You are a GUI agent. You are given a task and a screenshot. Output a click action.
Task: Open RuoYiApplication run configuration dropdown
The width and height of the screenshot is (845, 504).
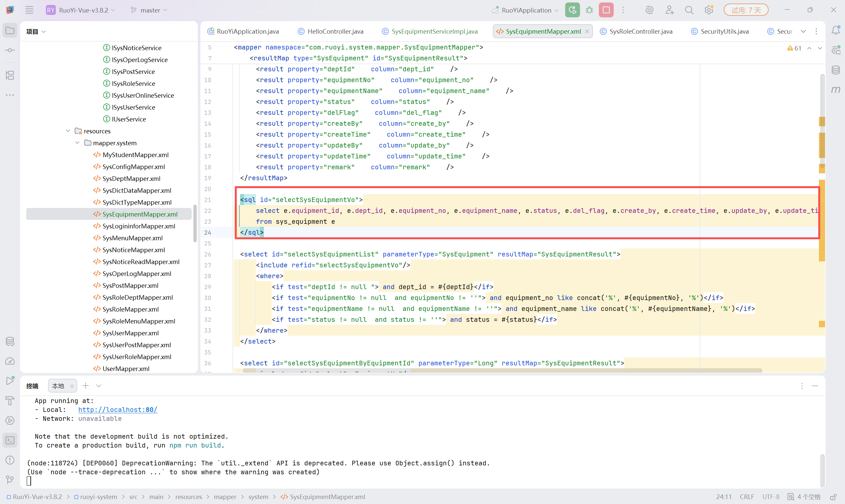(x=525, y=10)
